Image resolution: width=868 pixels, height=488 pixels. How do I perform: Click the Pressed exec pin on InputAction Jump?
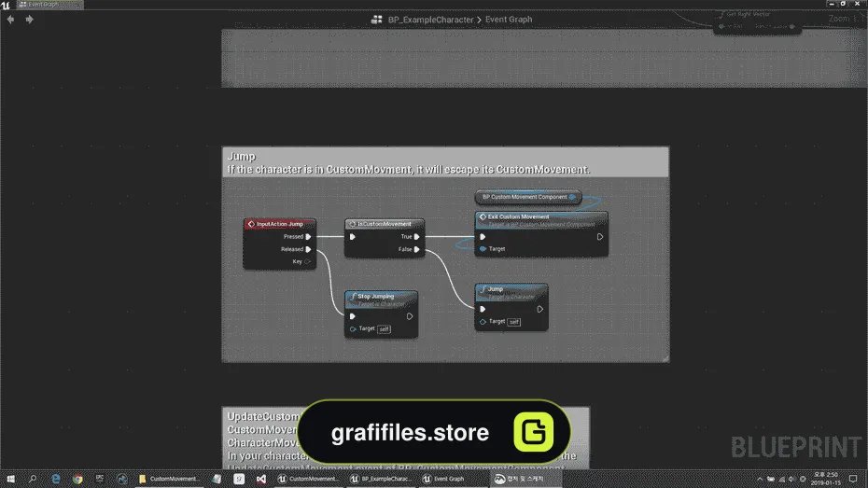308,237
